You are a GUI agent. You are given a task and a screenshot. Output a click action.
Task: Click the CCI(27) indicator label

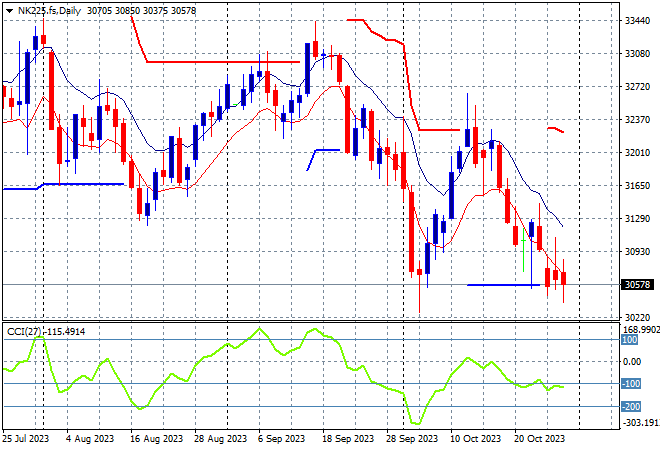pyautogui.click(x=24, y=332)
